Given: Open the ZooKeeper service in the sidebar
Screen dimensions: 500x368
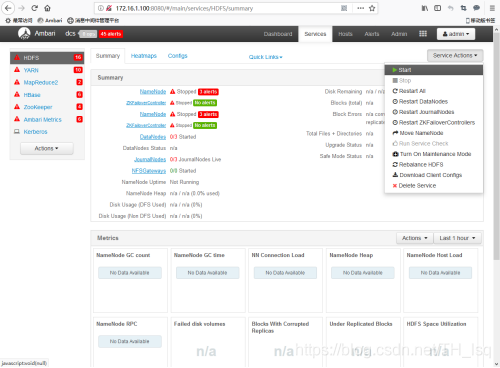Looking at the screenshot, I should tap(38, 107).
